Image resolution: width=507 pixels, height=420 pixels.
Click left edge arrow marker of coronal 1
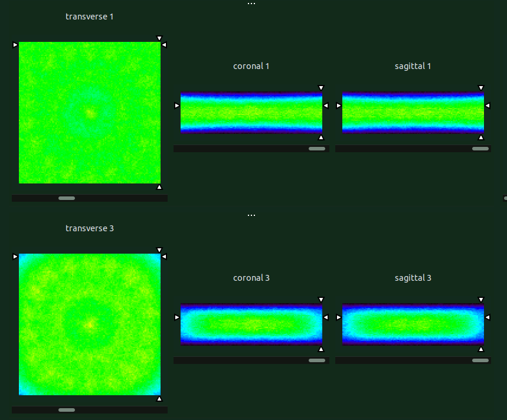tap(177, 106)
